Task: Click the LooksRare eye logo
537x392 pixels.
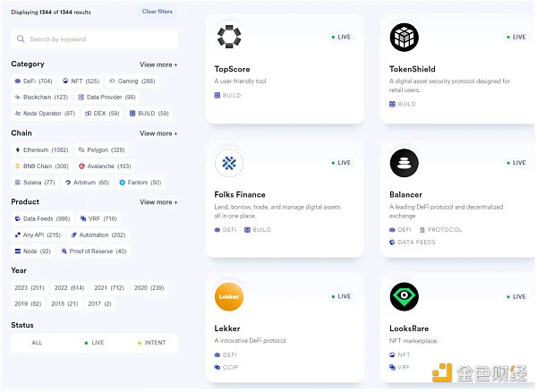Action: tap(405, 296)
